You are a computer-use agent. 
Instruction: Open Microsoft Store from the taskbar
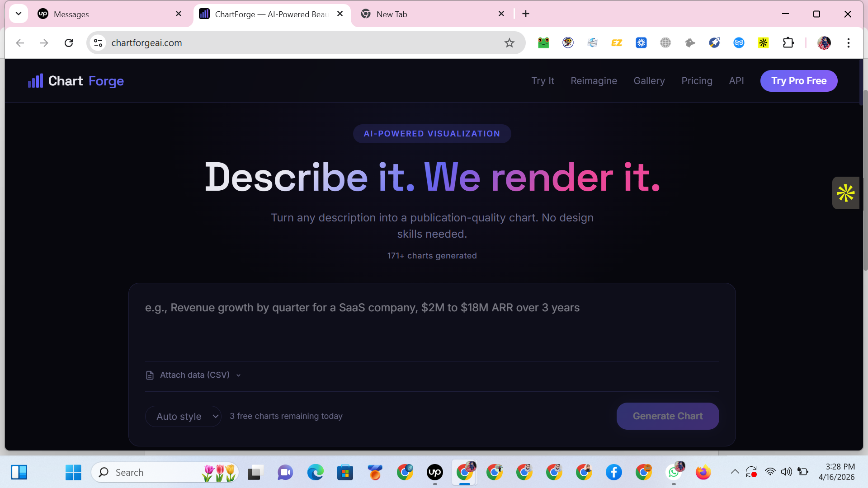345,473
